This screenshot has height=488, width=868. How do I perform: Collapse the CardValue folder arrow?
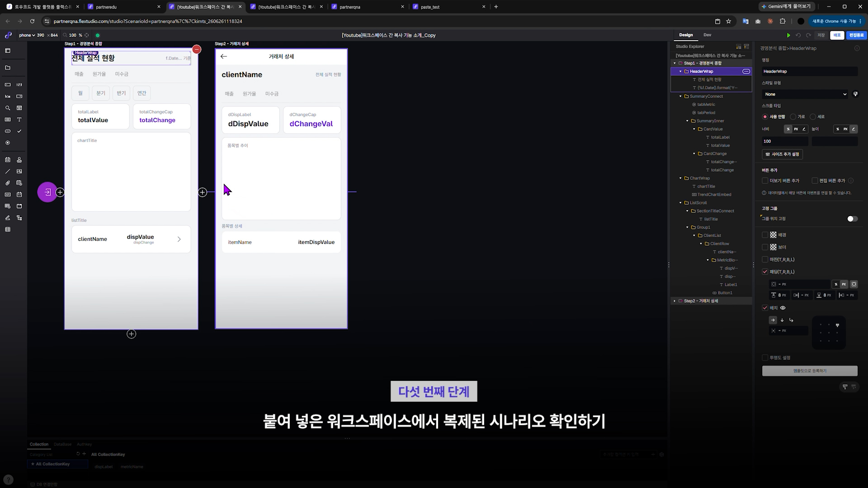694,129
